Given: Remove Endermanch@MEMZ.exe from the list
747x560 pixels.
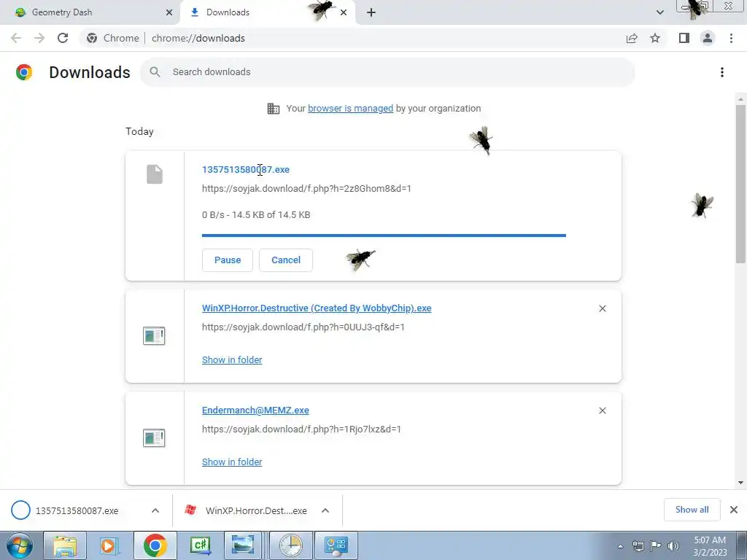Looking at the screenshot, I should 602,411.
